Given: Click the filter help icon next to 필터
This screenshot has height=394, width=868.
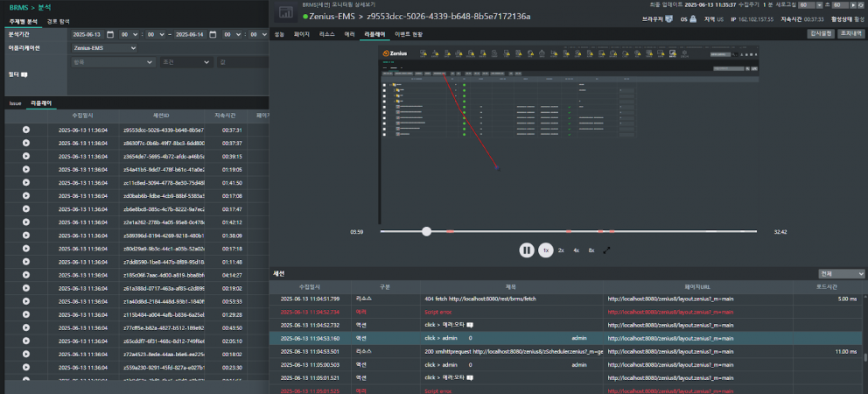Looking at the screenshot, I should (x=24, y=75).
